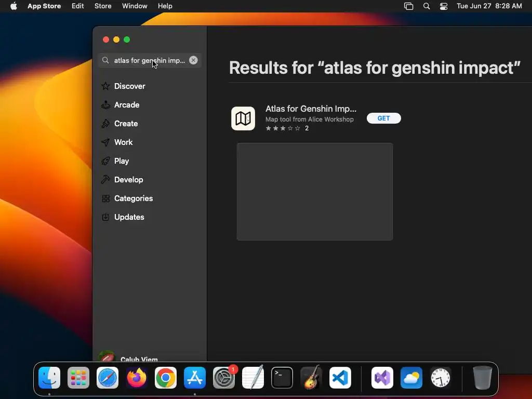532x399 pixels.
Task: Open the Weather app in Dock
Action: point(411,378)
